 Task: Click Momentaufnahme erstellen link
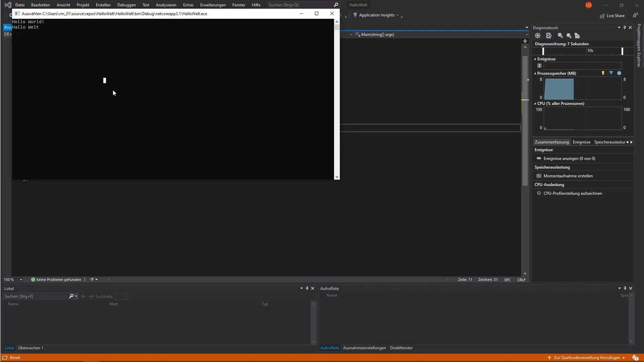pyautogui.click(x=568, y=176)
